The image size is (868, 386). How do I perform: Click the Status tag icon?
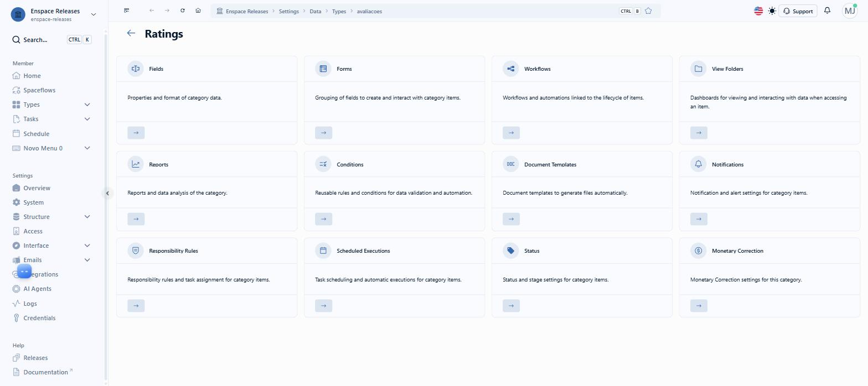(511, 251)
